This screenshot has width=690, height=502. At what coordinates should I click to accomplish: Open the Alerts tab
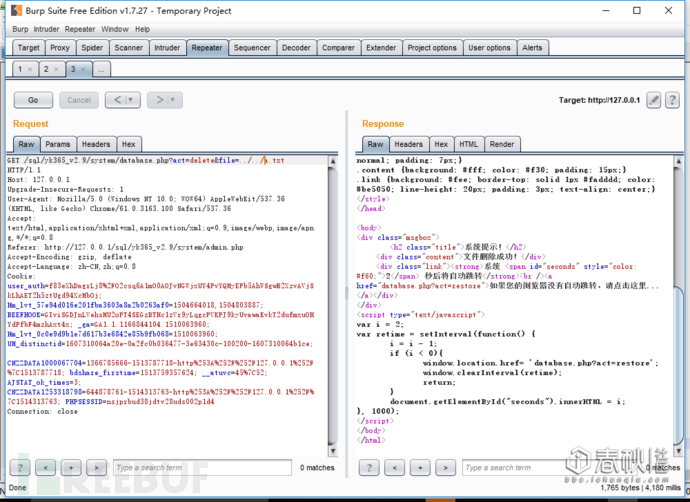532,48
